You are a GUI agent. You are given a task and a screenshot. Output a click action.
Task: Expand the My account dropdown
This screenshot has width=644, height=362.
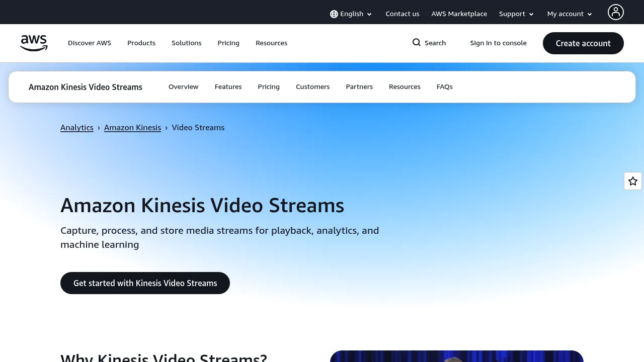pyautogui.click(x=570, y=14)
